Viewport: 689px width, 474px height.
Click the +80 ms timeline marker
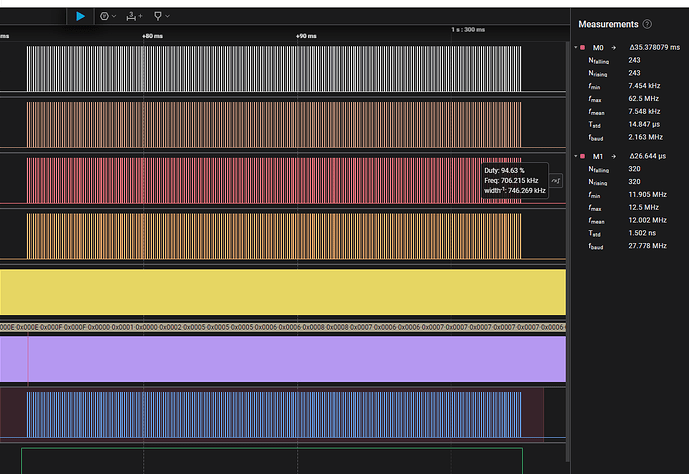pyautogui.click(x=151, y=36)
